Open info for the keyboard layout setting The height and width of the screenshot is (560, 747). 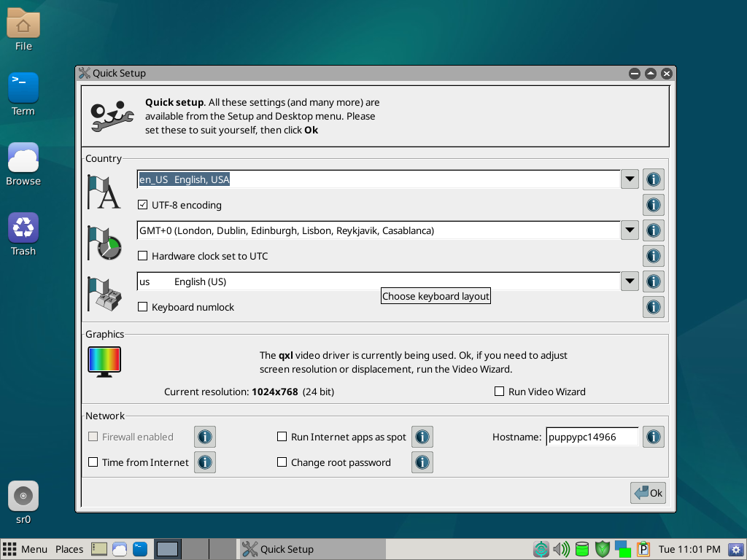653,281
